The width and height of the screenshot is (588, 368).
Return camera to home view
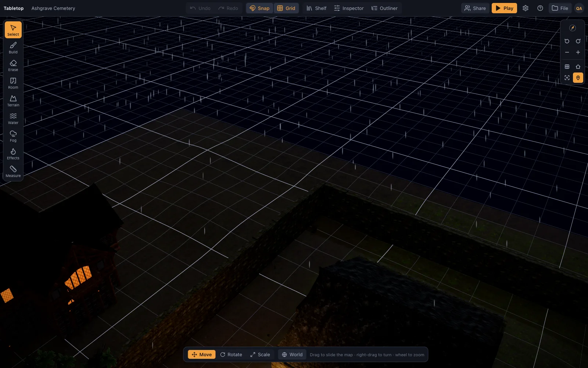tap(578, 67)
